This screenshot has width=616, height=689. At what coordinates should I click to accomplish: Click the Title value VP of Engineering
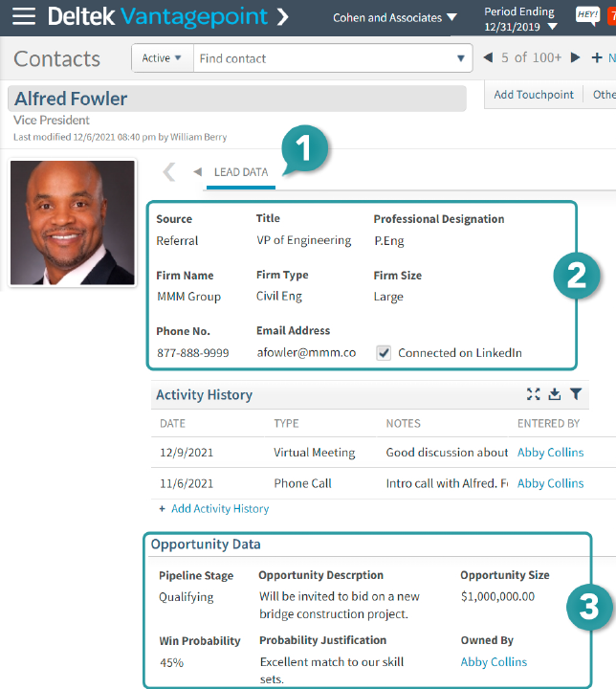tap(304, 240)
